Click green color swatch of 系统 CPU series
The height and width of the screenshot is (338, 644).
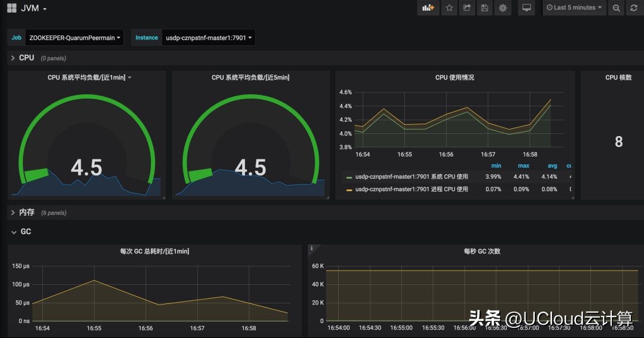pos(349,177)
